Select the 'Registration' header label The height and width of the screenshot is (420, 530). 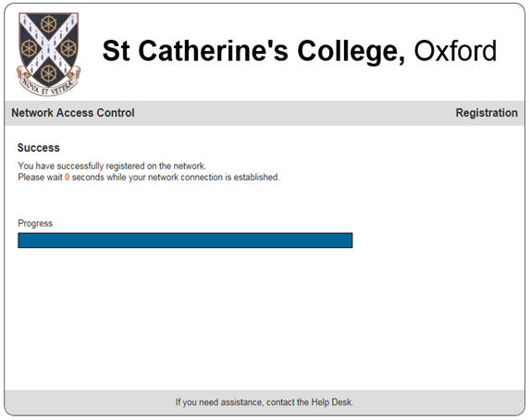coord(487,113)
